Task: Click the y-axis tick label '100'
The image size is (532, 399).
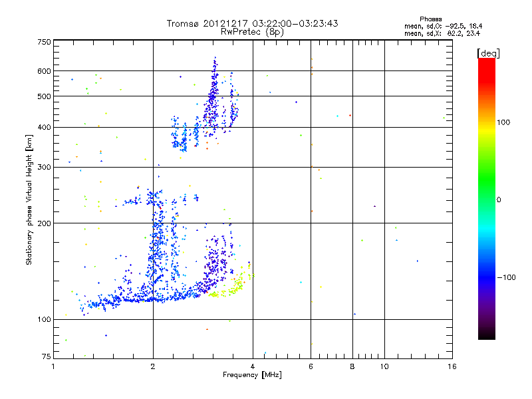Action: point(44,320)
